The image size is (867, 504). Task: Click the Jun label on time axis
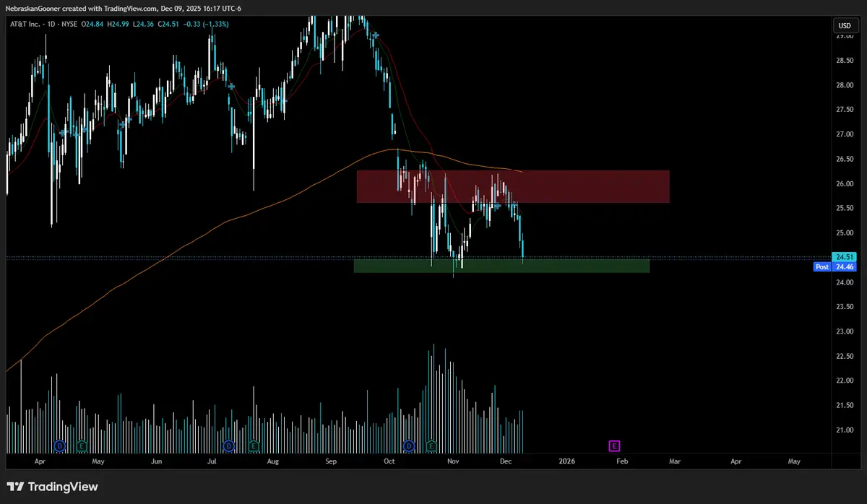156,461
